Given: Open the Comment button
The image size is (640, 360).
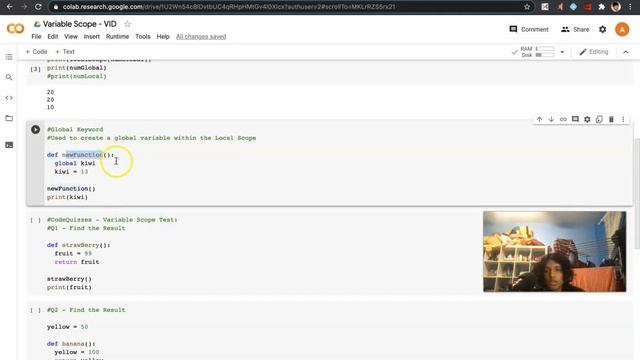Looking at the screenshot, I should (529, 29).
